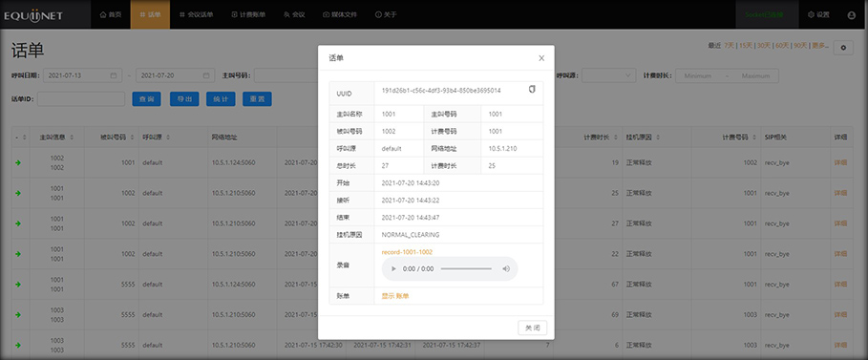Open 详细 for the 计费时长 67 row
Image resolution: width=868 pixels, height=360 pixels.
coord(840,285)
